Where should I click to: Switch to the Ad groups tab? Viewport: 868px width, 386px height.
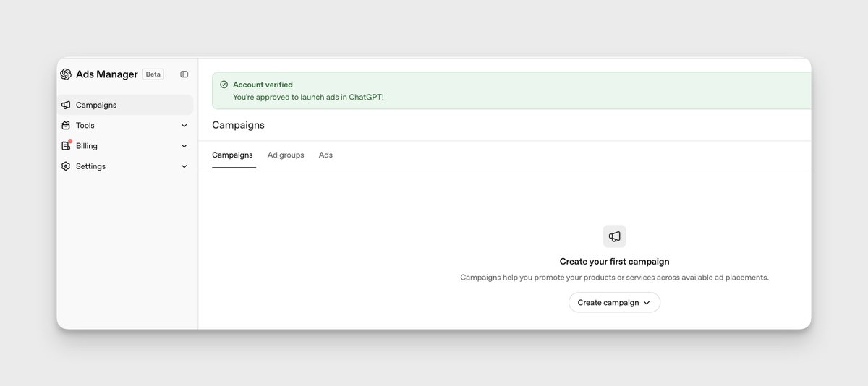point(286,155)
